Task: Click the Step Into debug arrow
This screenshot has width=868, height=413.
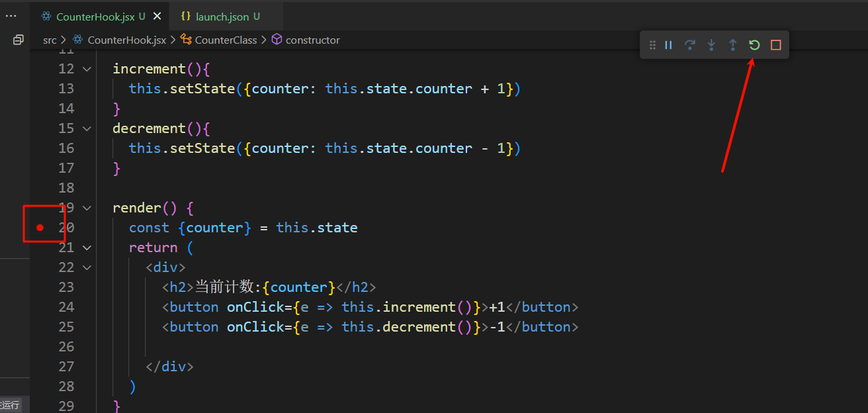Action: pyautogui.click(x=711, y=45)
